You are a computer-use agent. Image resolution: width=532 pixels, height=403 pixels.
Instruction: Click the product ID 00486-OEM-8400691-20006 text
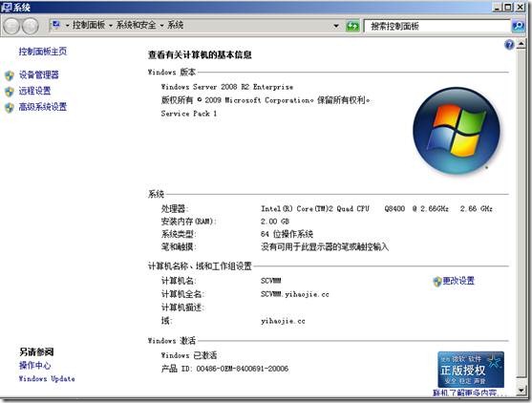(x=243, y=369)
